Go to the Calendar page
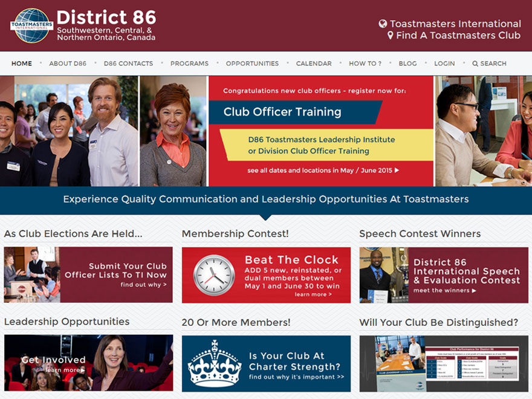The image size is (532, 399). 314,63
